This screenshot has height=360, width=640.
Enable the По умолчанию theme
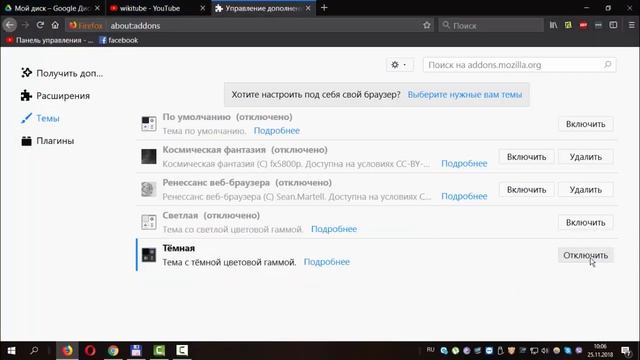pos(585,124)
